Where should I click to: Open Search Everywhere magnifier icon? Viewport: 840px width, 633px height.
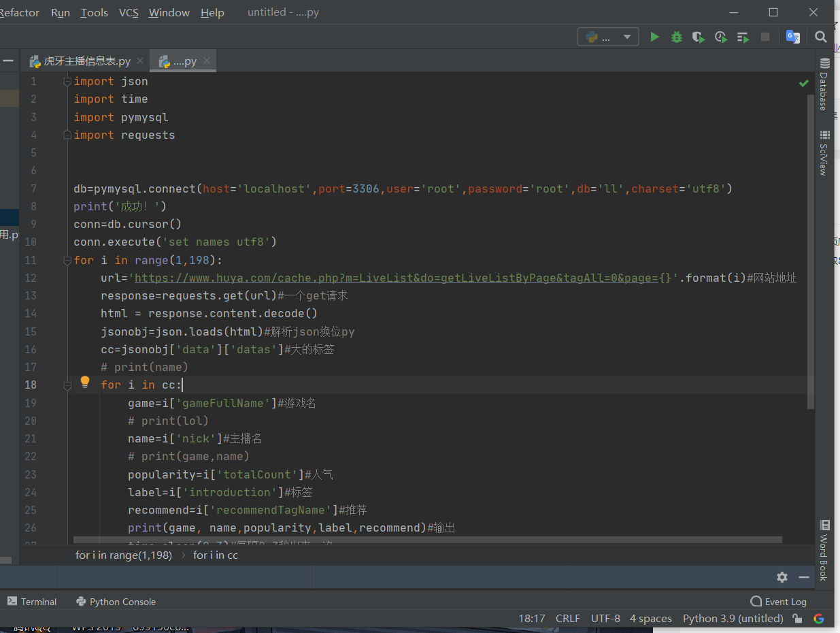pos(821,37)
